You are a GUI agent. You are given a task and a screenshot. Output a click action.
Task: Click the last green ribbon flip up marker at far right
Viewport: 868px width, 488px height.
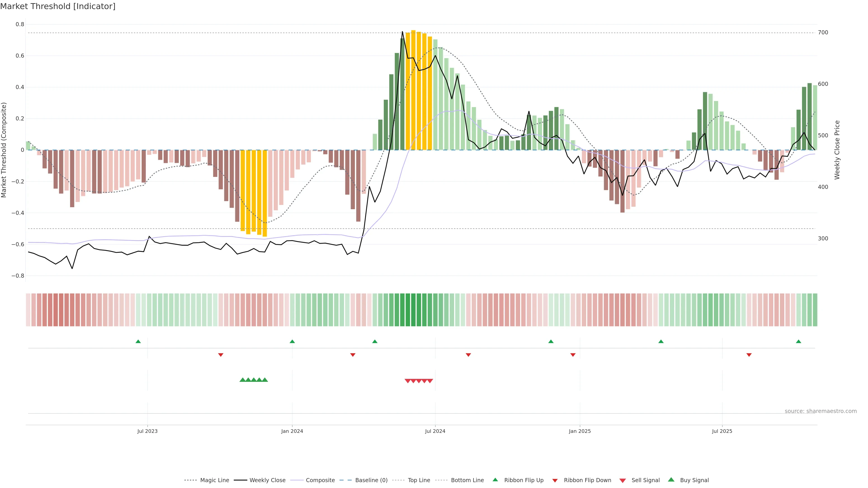(x=798, y=342)
